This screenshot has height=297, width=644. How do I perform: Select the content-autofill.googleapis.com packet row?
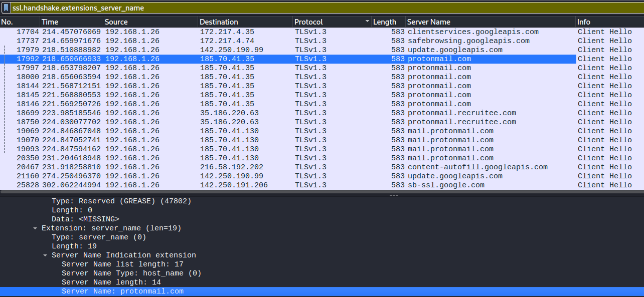coord(322,167)
